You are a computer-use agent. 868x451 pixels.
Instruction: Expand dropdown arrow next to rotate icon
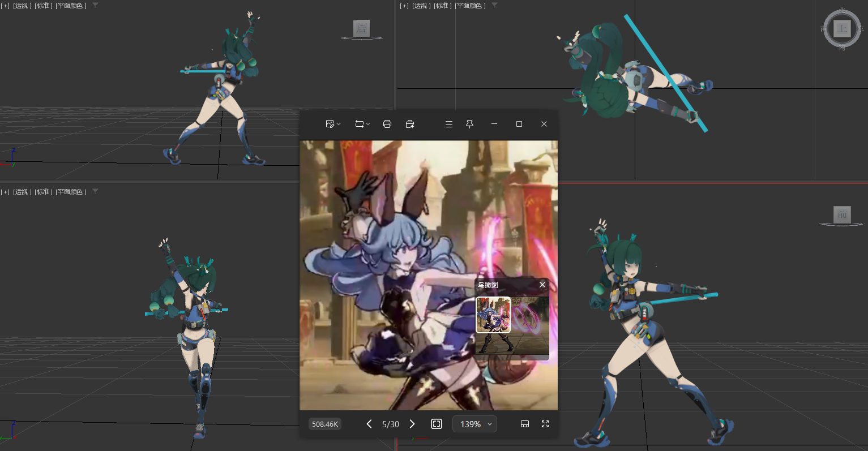point(368,124)
